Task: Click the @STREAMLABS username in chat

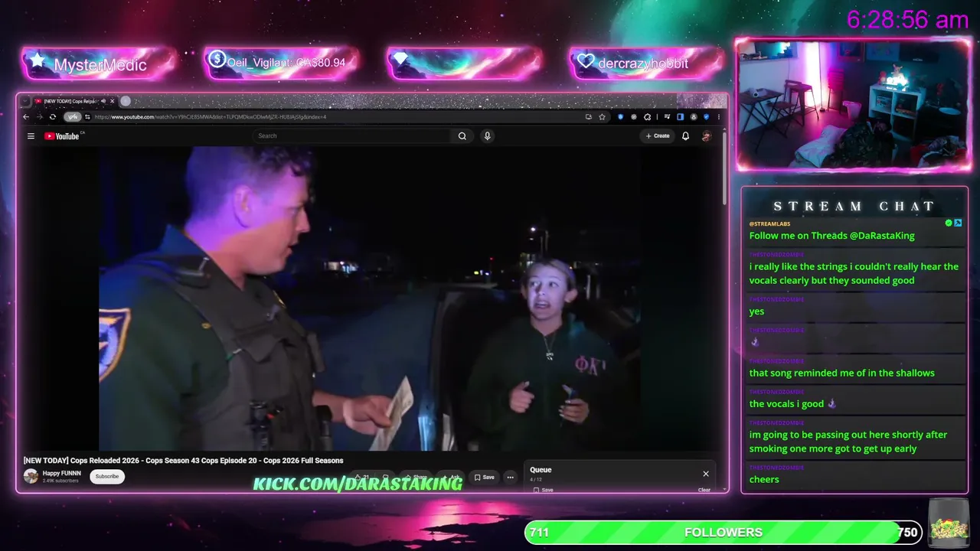Action: pyautogui.click(x=769, y=223)
